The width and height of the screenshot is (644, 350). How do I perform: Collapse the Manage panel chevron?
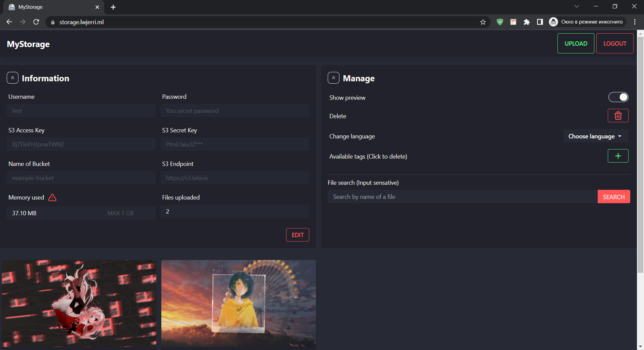click(333, 78)
